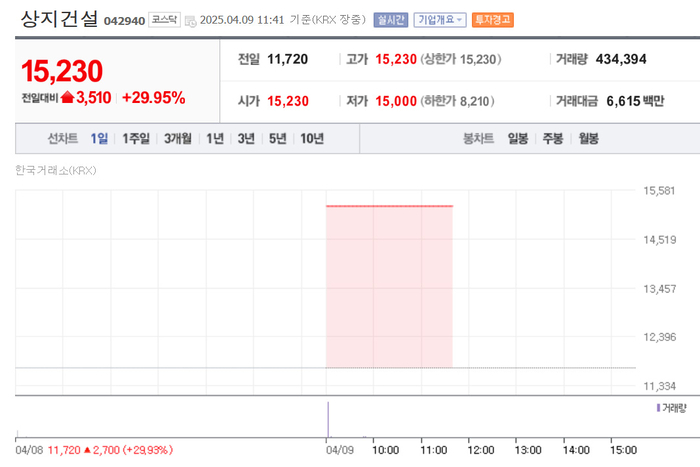Click the 한국거래소(KRX) chart label
The width and height of the screenshot is (700, 467).
click(x=55, y=170)
